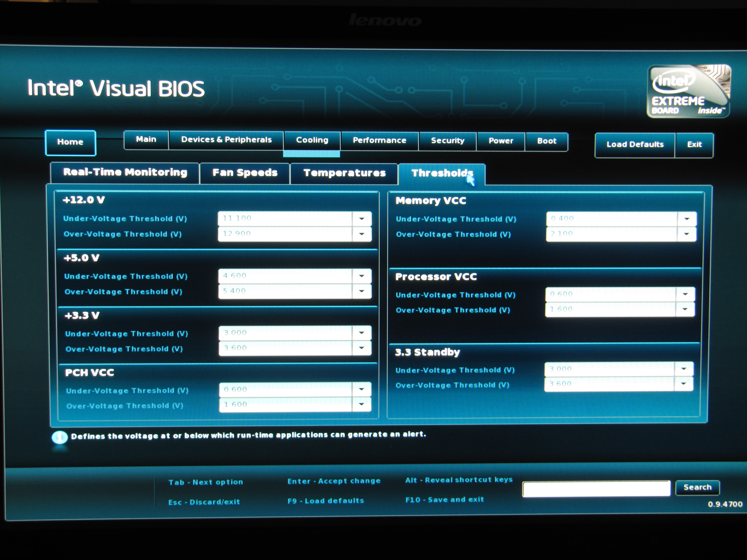The image size is (747, 560).
Task: Switch to Real-Time Monitoring sub-tab
Action: click(125, 173)
